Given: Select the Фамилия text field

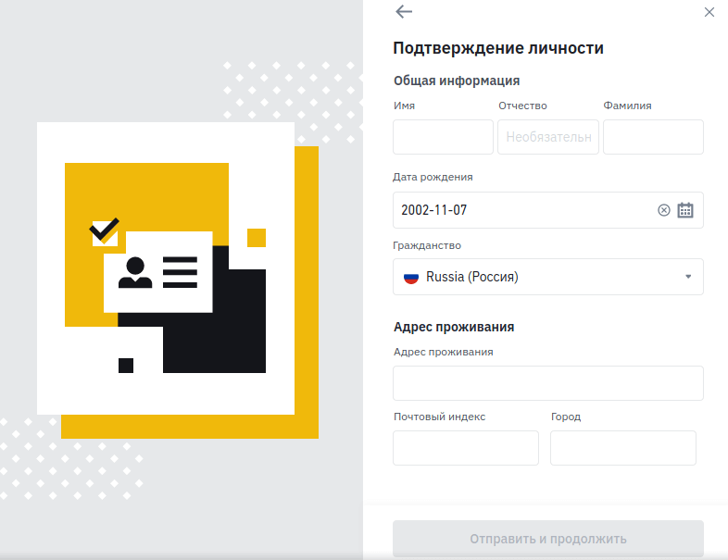Looking at the screenshot, I should pos(653,137).
